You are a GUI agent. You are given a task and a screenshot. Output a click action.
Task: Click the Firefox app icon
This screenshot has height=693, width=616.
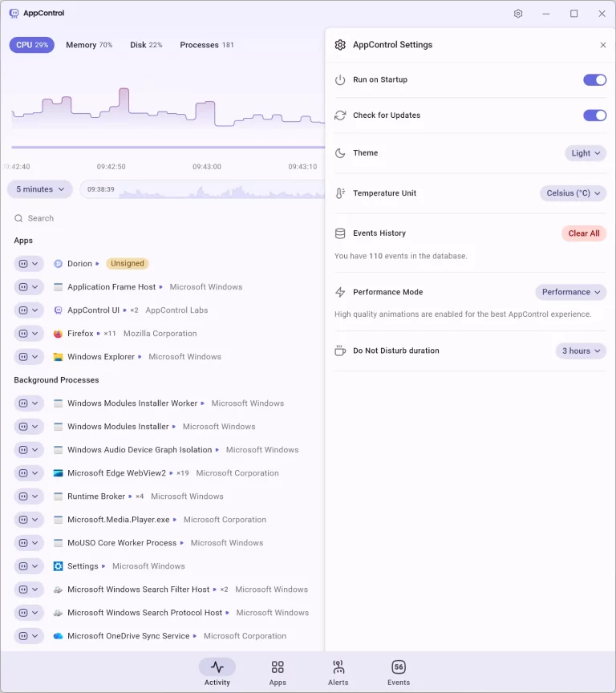point(58,334)
